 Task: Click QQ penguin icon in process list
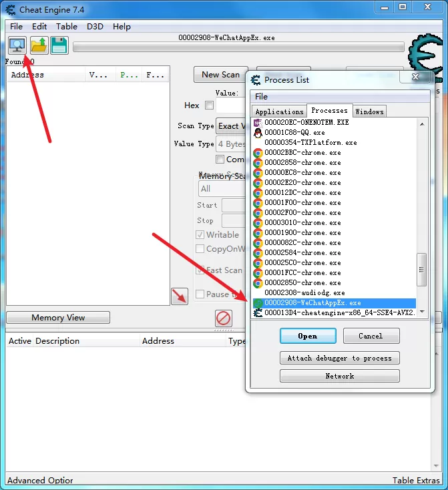pos(258,133)
